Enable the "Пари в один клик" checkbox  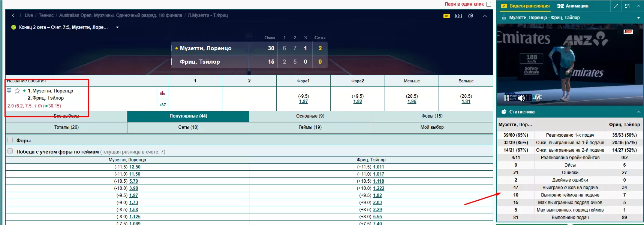pos(488,4)
